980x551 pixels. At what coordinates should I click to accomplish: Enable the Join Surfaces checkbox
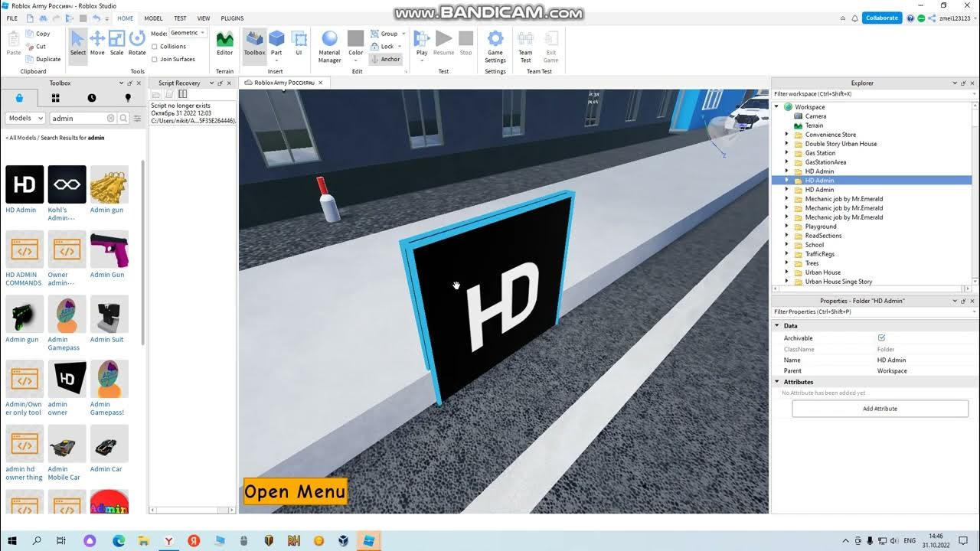[155, 59]
